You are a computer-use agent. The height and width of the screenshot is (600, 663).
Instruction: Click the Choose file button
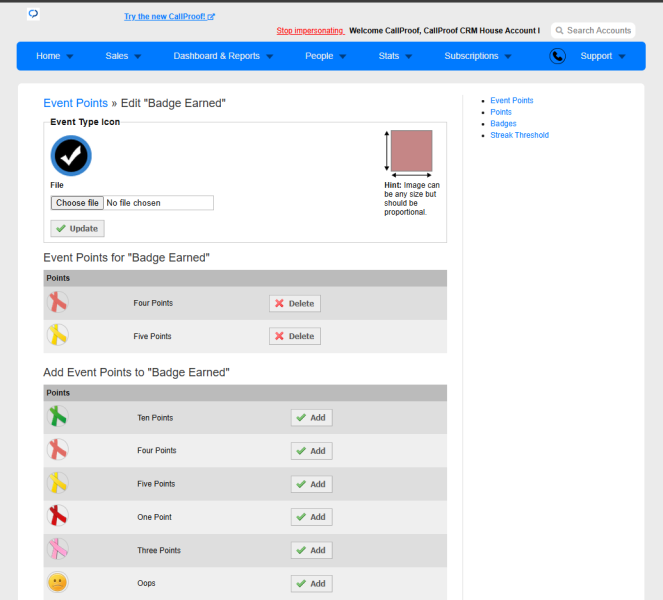[x=77, y=203]
